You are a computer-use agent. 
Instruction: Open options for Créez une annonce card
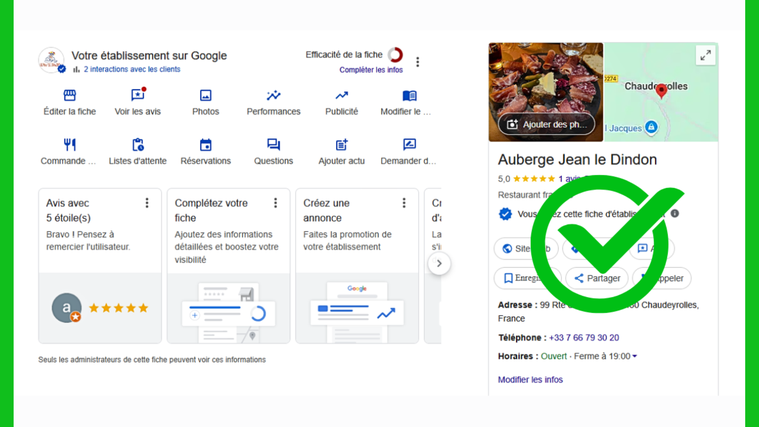(x=404, y=203)
